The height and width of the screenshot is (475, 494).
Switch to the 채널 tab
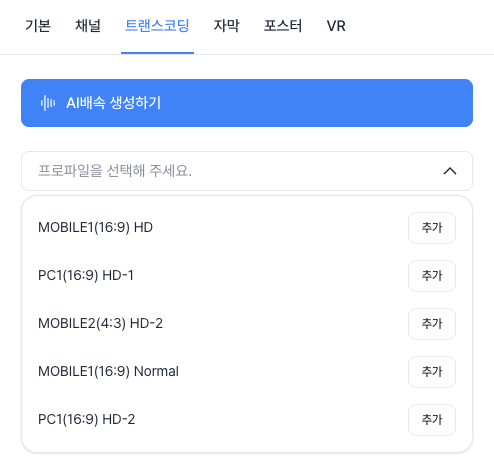click(x=88, y=26)
